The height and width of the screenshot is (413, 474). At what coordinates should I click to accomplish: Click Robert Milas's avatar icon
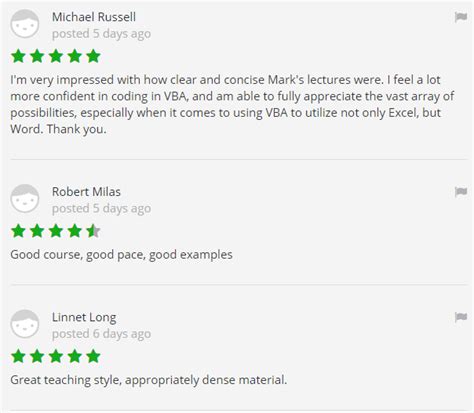pyautogui.click(x=25, y=199)
